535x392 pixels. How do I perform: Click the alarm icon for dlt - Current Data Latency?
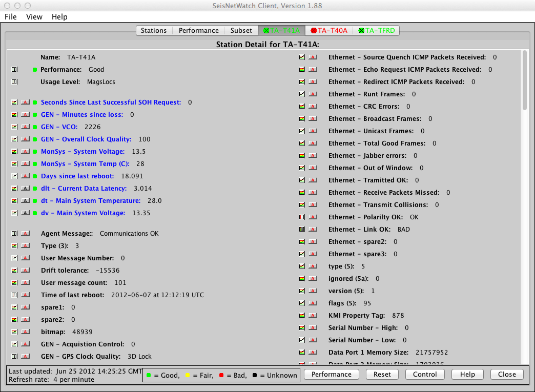[25, 189]
